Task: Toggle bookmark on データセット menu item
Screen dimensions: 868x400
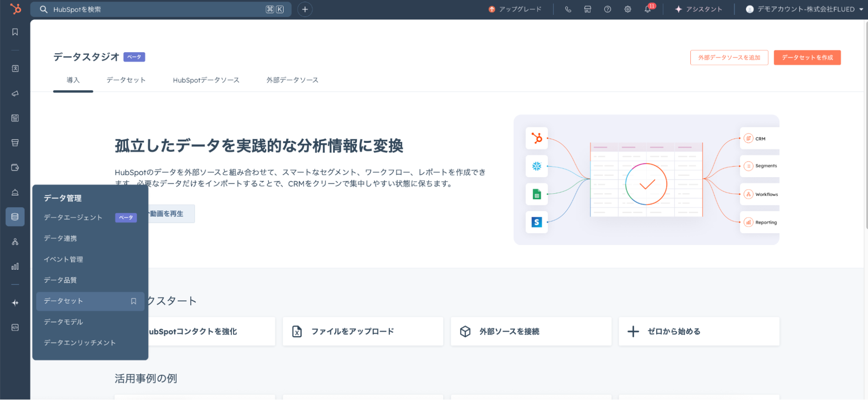Action: click(134, 301)
